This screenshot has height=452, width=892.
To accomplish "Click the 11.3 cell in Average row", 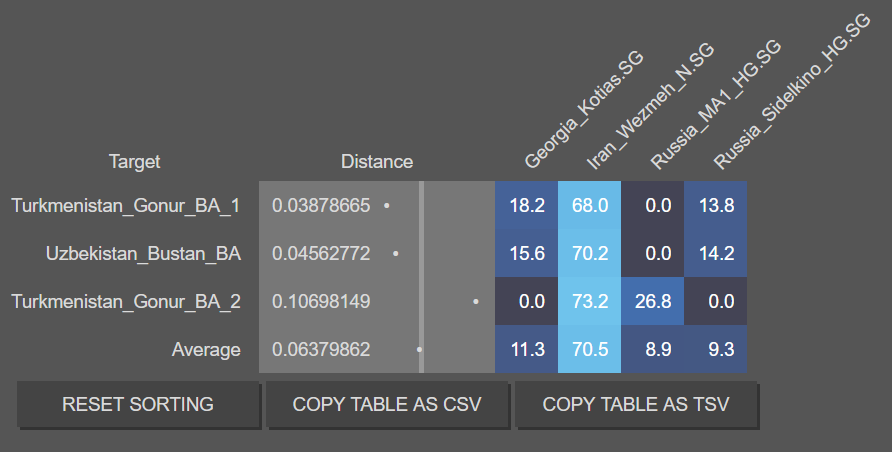I will (x=526, y=349).
